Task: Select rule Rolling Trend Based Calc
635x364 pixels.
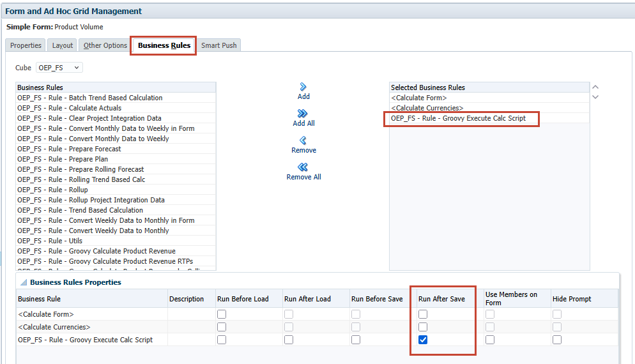Action: tap(116, 179)
